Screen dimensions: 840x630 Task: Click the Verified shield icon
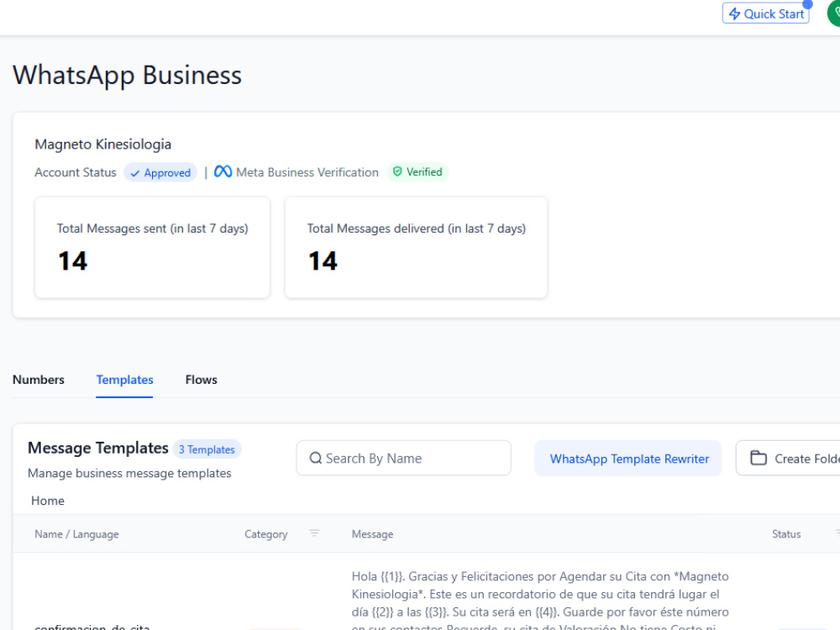click(x=397, y=171)
